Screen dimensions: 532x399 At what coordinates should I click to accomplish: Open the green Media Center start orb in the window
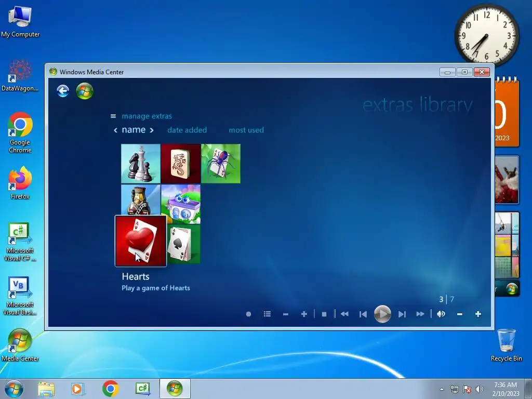pos(85,91)
